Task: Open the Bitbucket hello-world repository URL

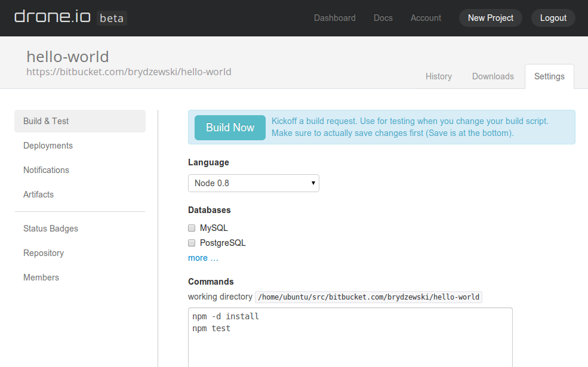Action: [x=128, y=72]
